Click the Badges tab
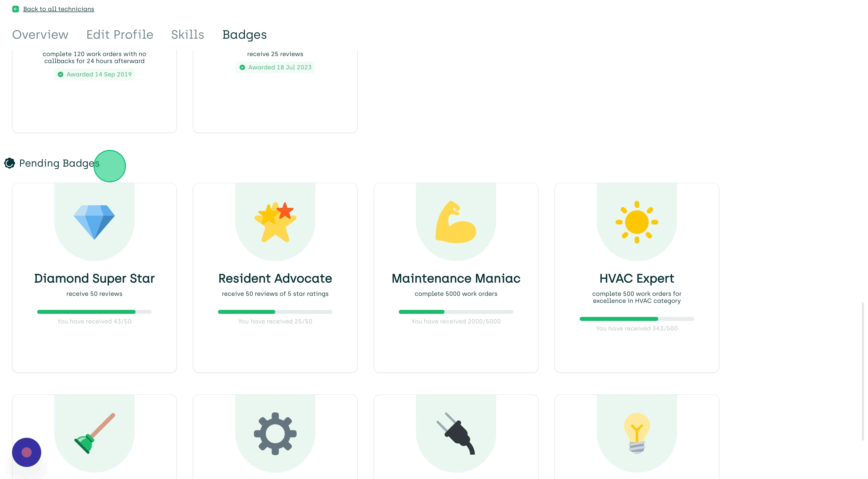 point(245,34)
